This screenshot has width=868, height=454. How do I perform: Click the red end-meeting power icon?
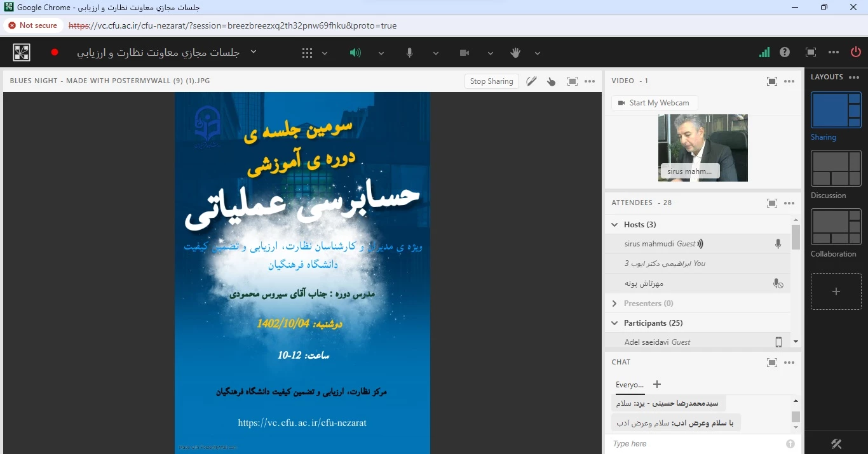856,52
